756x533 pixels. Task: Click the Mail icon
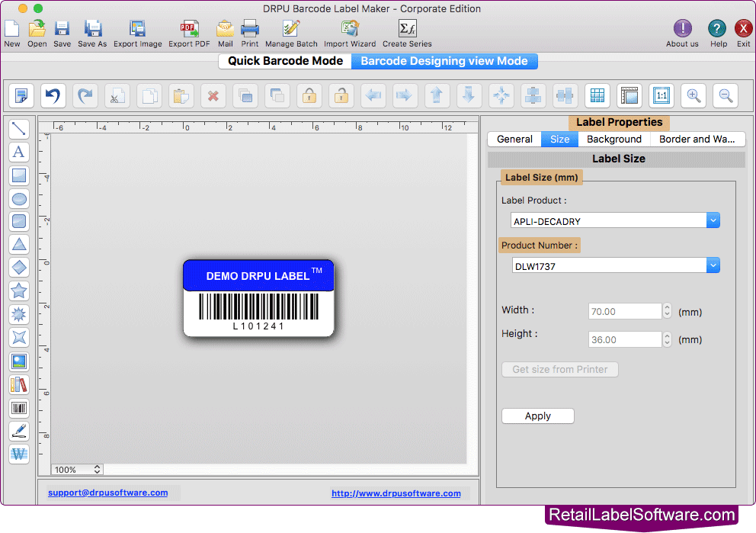225,29
